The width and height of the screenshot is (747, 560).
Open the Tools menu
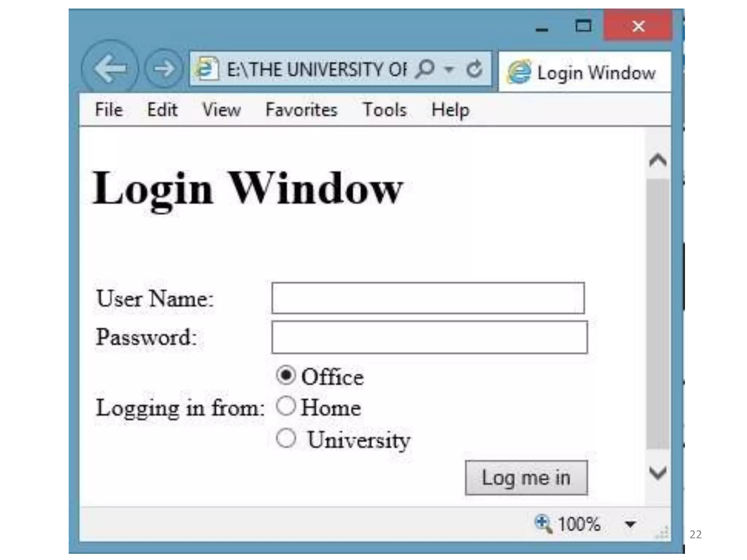(x=384, y=109)
